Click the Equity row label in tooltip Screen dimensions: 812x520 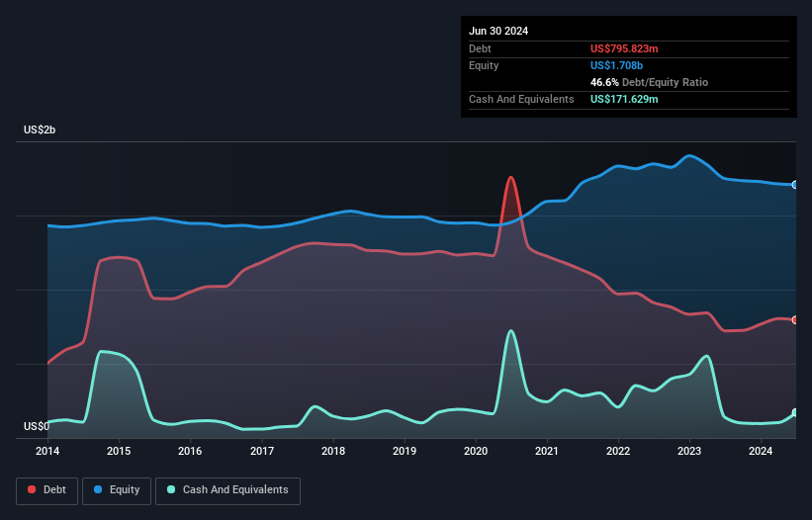[x=484, y=65]
